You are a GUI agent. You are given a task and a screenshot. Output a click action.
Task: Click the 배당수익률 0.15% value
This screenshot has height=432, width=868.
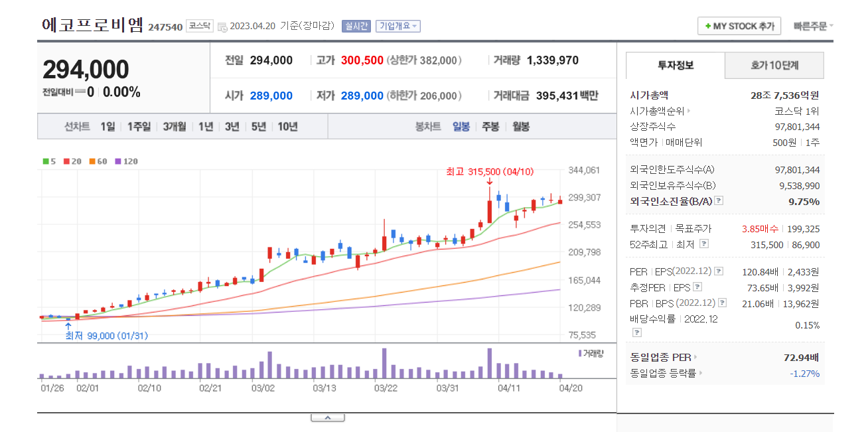[x=808, y=325]
